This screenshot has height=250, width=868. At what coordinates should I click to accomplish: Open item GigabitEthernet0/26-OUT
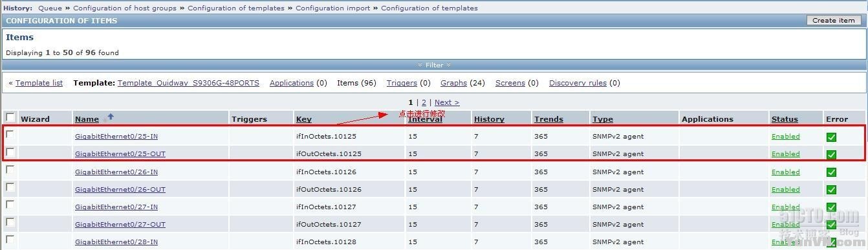click(120, 190)
